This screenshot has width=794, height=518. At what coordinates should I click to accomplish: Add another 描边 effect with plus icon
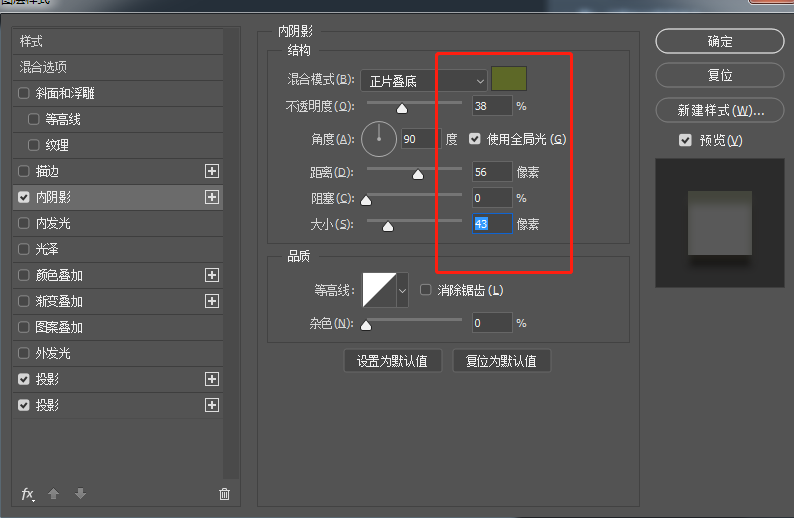[x=212, y=171]
